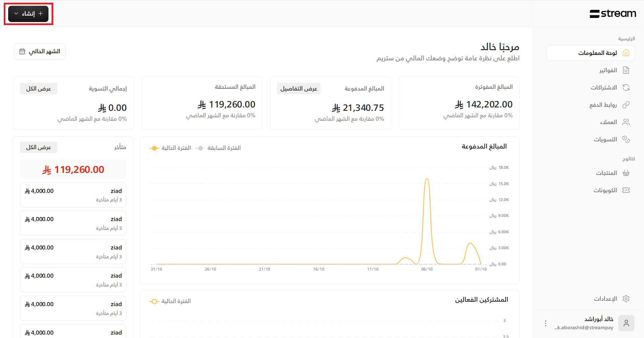This screenshot has width=644, height=338.
Task: Click the products basket icon
Action: point(626,173)
